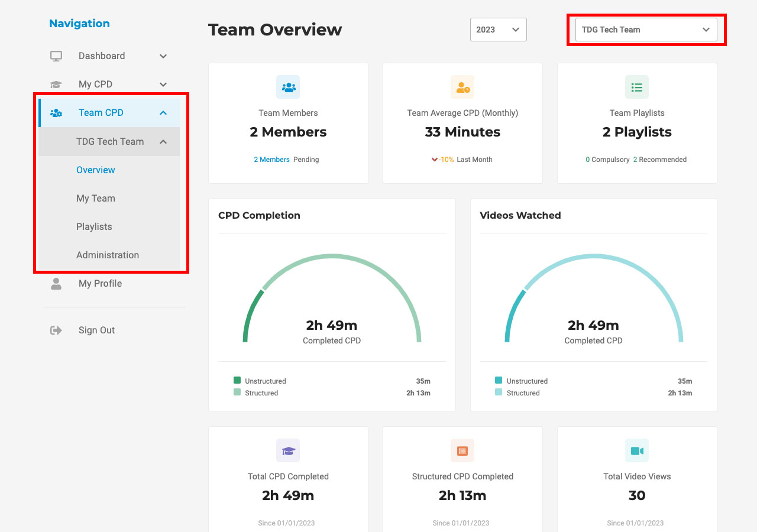Open the 2023 year dropdown
This screenshot has width=757, height=532.
pyautogui.click(x=499, y=30)
